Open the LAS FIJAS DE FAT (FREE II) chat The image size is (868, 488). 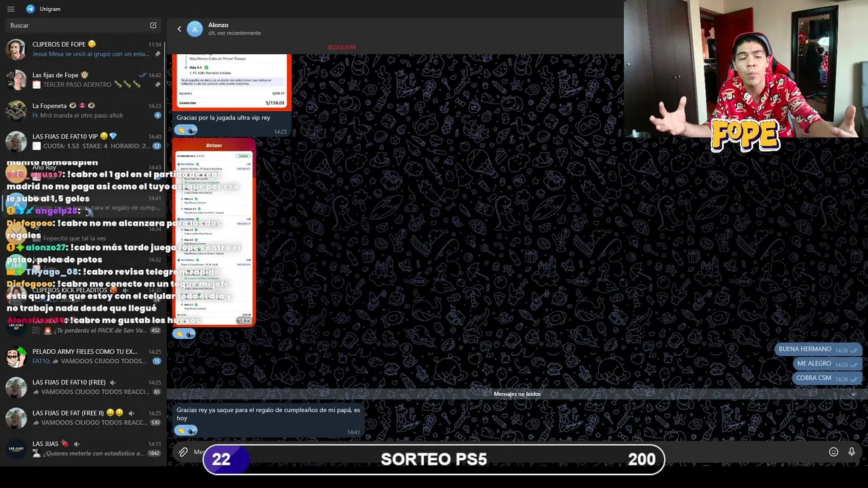83,418
